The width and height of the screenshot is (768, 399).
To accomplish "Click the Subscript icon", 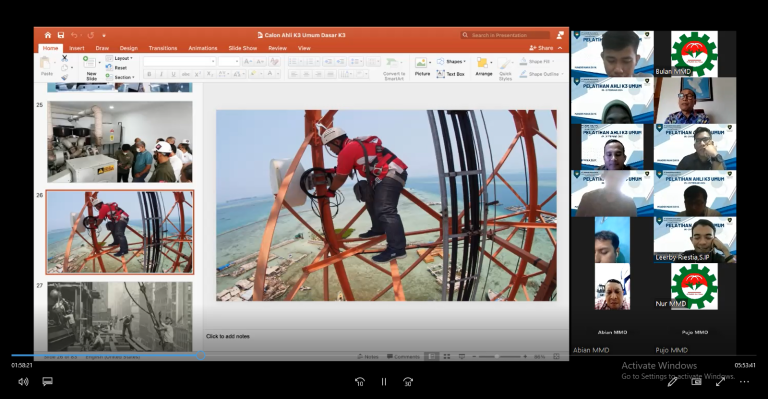I will [x=210, y=74].
